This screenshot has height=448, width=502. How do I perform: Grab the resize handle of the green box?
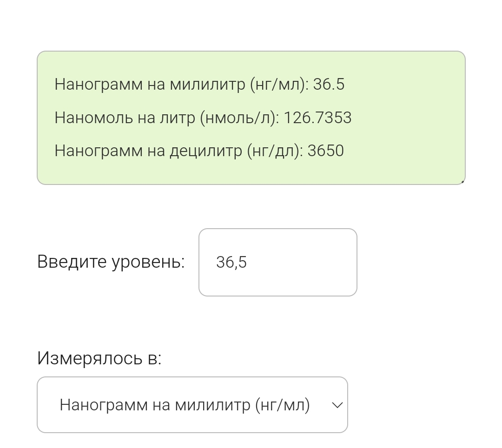pos(462,182)
